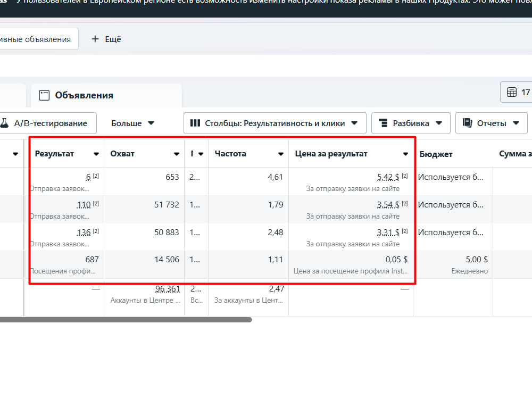Click the Отчеты reports icon
The width and height of the screenshot is (532, 399).
point(468,123)
